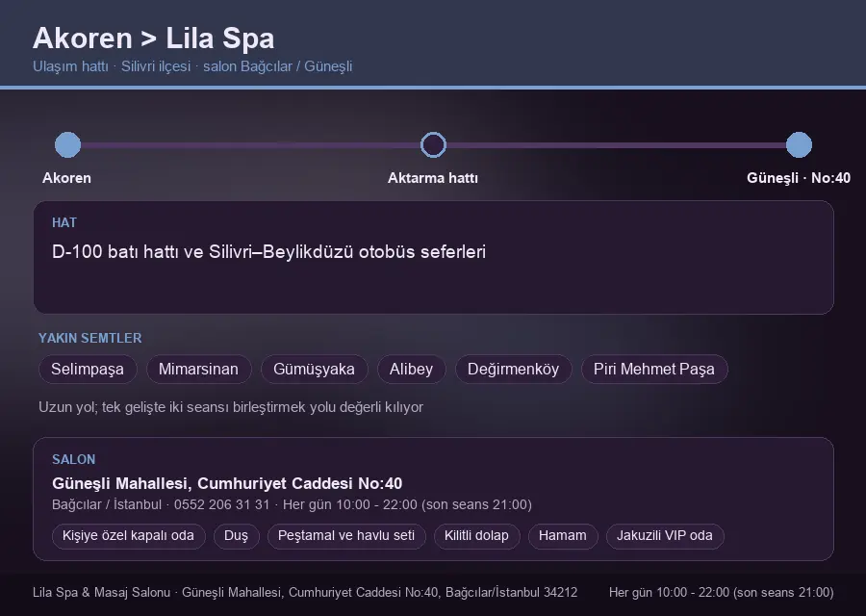
Task: Click the footer Lila Spa & Masaj Salonu address
Action: [305, 593]
